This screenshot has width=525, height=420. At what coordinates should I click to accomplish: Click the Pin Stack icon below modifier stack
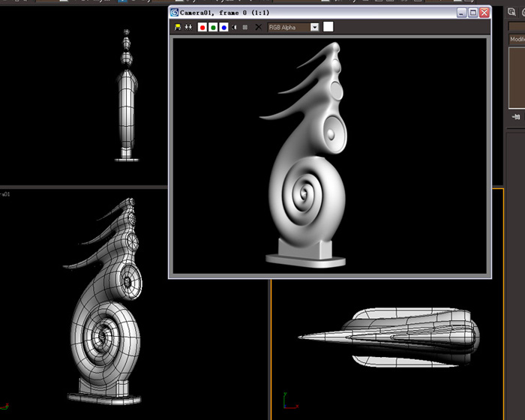[x=516, y=117]
